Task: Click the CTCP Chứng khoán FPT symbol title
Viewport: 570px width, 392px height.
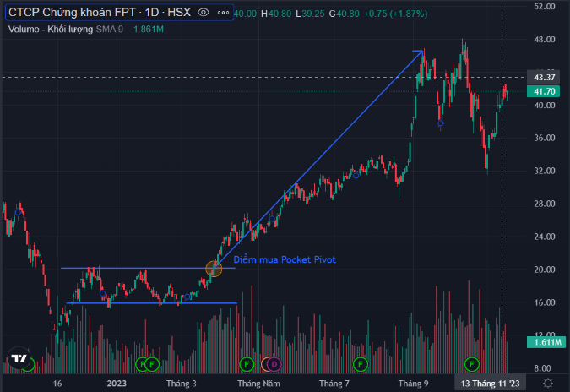Action: click(100, 13)
